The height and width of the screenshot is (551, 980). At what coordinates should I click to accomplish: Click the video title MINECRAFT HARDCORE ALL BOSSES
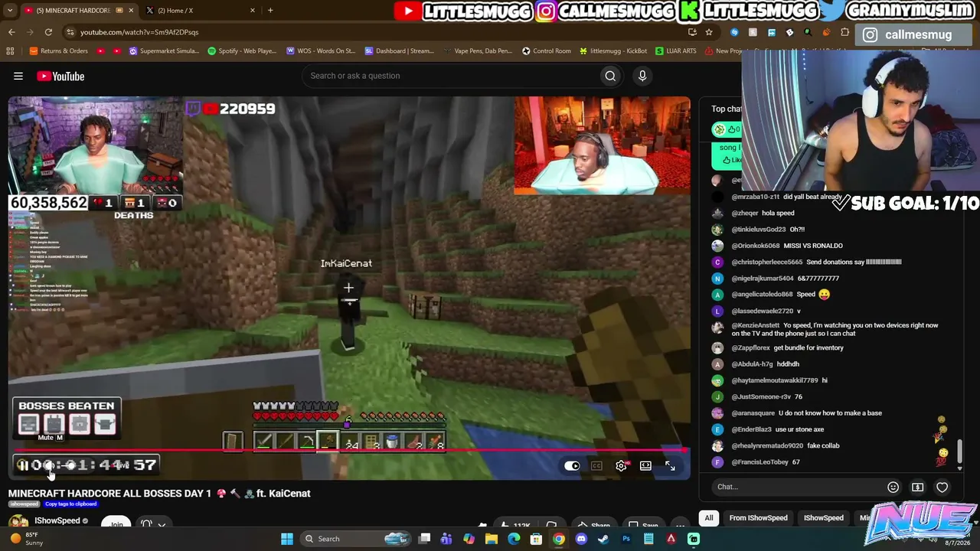(x=159, y=494)
